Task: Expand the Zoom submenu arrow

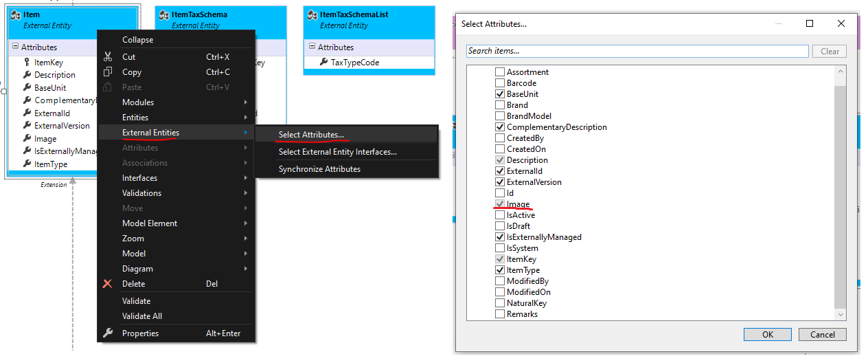Action: click(x=245, y=239)
